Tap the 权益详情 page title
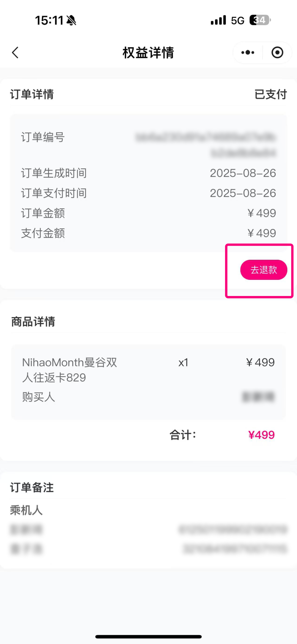 point(148,53)
